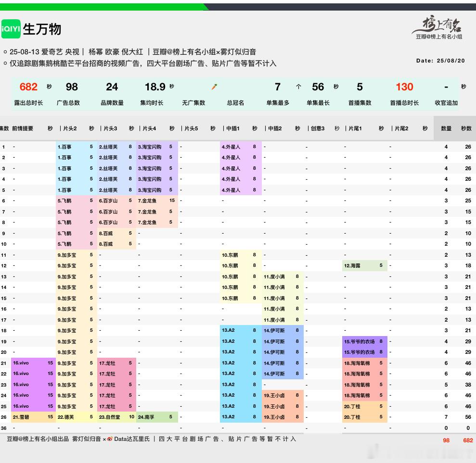
Task: Click the 18.9 average duration value
Action: click(x=155, y=87)
